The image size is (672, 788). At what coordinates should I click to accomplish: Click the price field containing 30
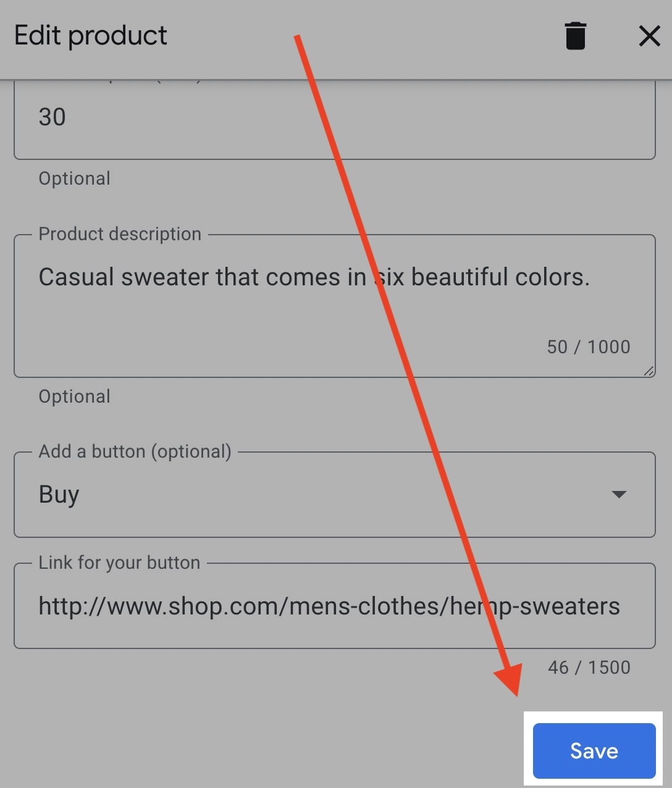[334, 118]
